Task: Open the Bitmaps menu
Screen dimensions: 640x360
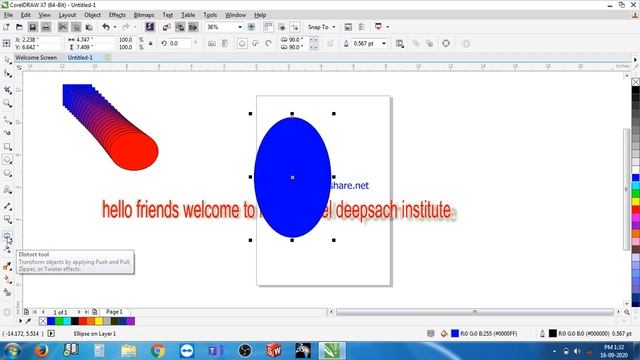Action: (x=144, y=15)
